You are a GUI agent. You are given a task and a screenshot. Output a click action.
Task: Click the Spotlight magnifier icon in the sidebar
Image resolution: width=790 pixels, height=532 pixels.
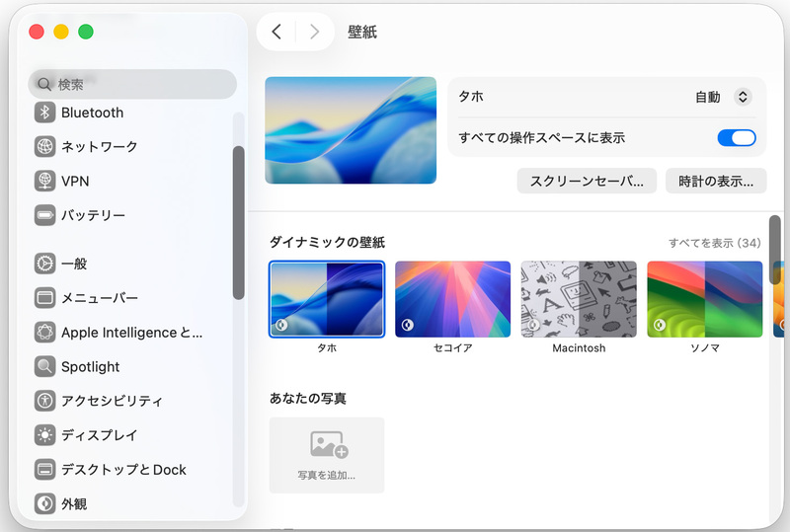(44, 366)
